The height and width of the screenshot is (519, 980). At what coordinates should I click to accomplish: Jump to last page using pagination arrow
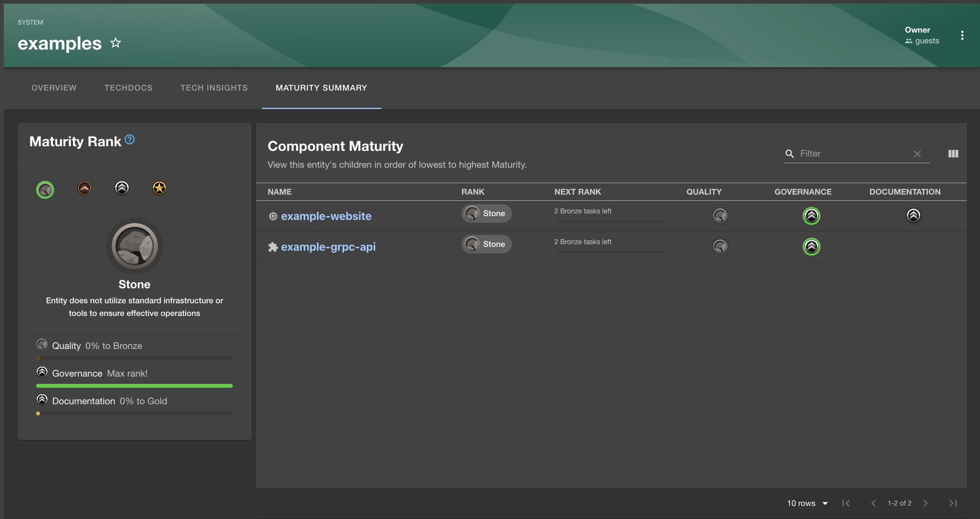pos(953,503)
